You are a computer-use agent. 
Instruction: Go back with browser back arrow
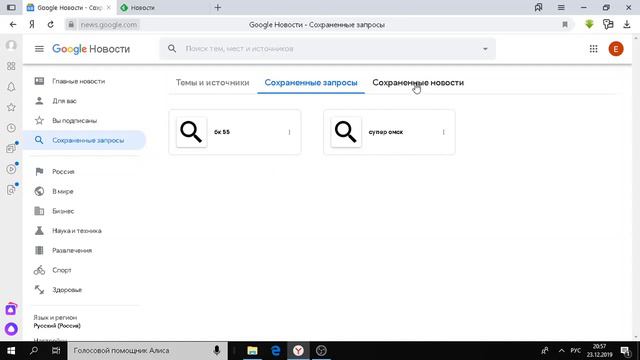pyautogui.click(x=13, y=24)
